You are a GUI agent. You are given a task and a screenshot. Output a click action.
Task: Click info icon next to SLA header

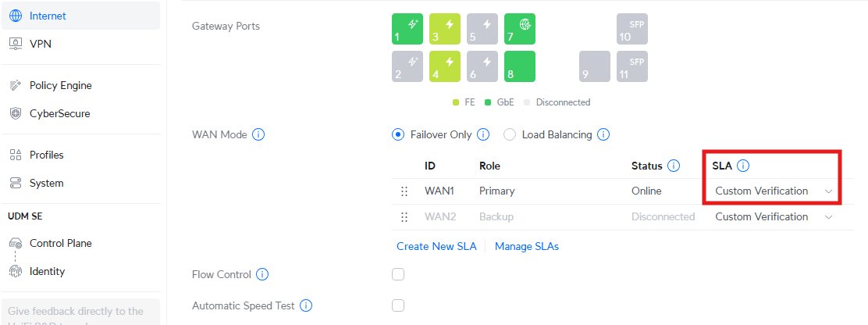point(743,166)
